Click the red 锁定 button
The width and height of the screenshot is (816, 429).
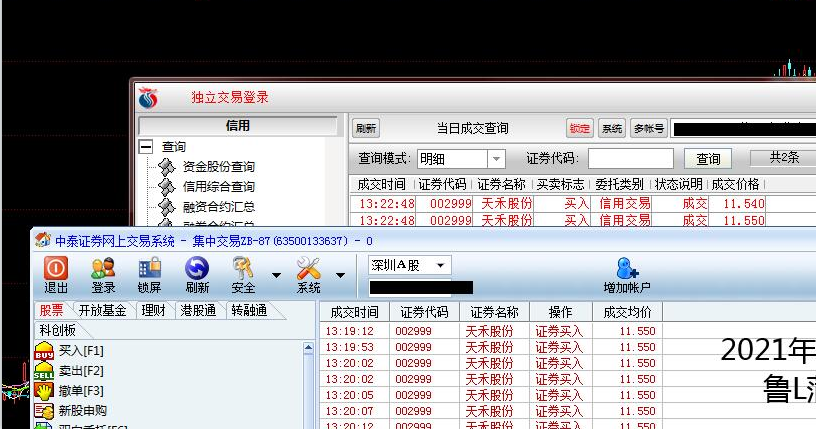point(580,128)
